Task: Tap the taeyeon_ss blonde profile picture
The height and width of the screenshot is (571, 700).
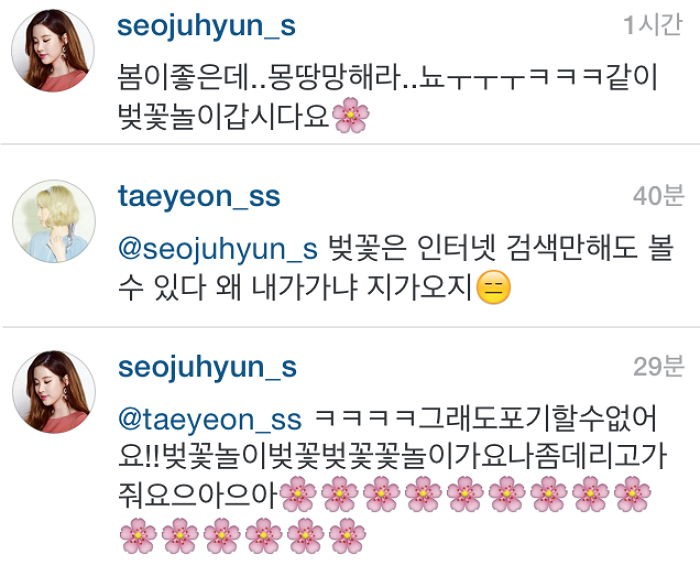Action: 54,221
